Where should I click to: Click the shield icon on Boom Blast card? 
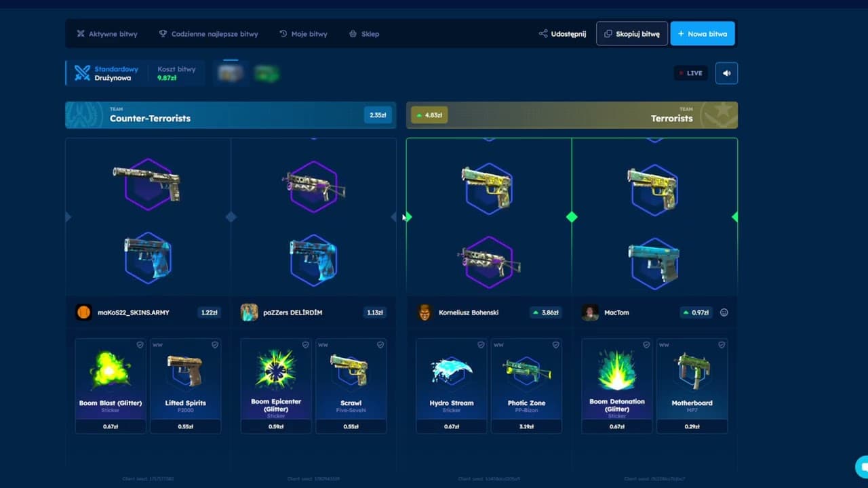click(140, 345)
